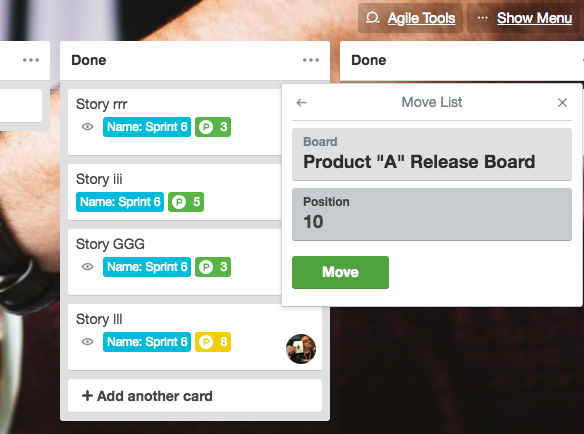The image size is (584, 434).
Task: Toggle the watch eye on Story GGG
Action: 88,267
